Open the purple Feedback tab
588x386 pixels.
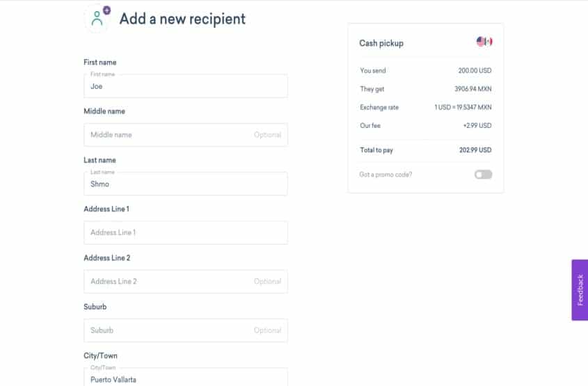pos(580,290)
